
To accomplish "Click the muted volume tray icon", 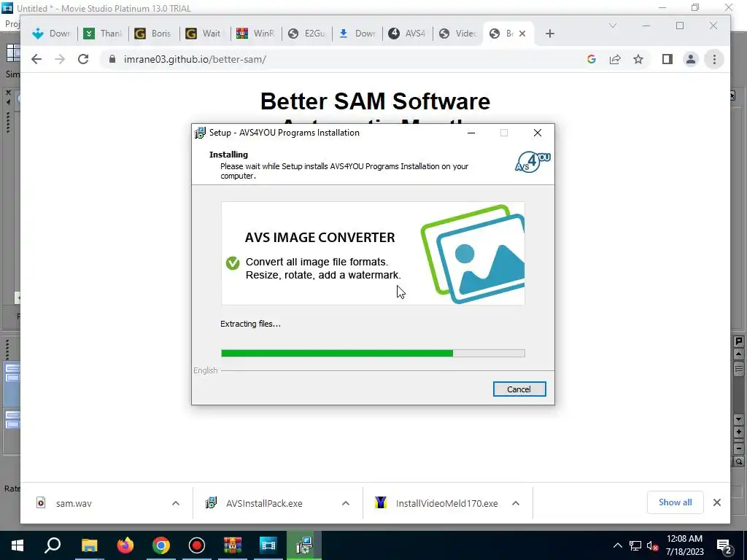I will tap(652, 545).
